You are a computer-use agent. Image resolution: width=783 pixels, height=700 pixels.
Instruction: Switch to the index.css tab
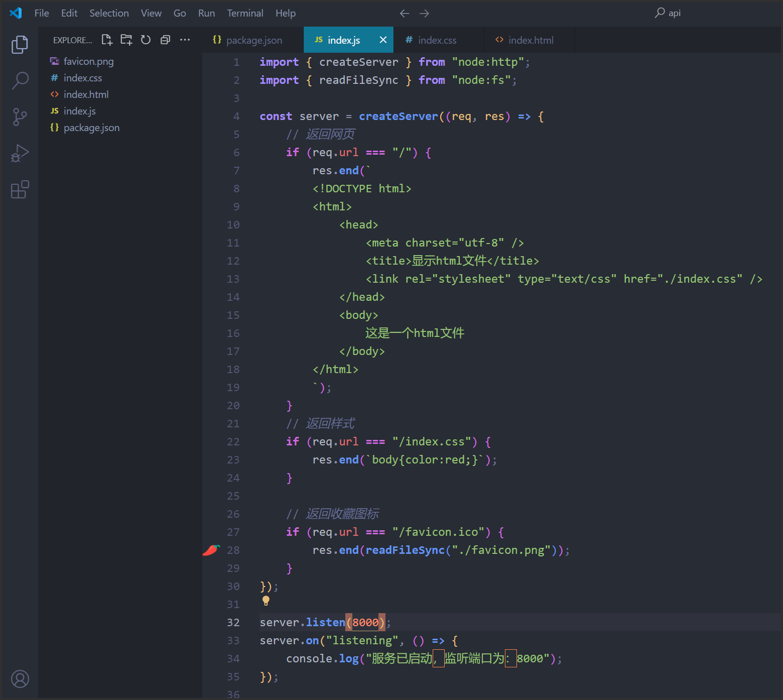[439, 40]
